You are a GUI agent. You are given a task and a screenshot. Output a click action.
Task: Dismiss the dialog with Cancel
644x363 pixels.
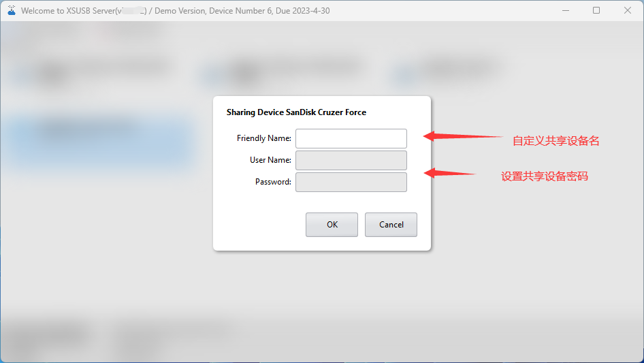coord(391,225)
